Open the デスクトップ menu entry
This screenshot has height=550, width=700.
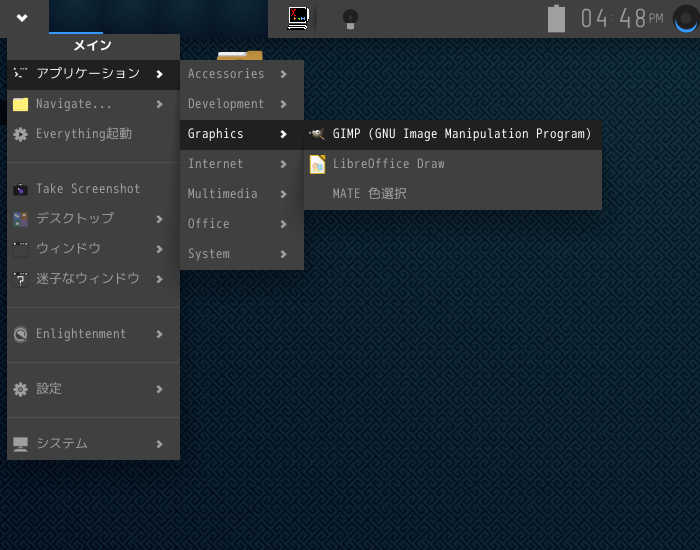(93, 219)
